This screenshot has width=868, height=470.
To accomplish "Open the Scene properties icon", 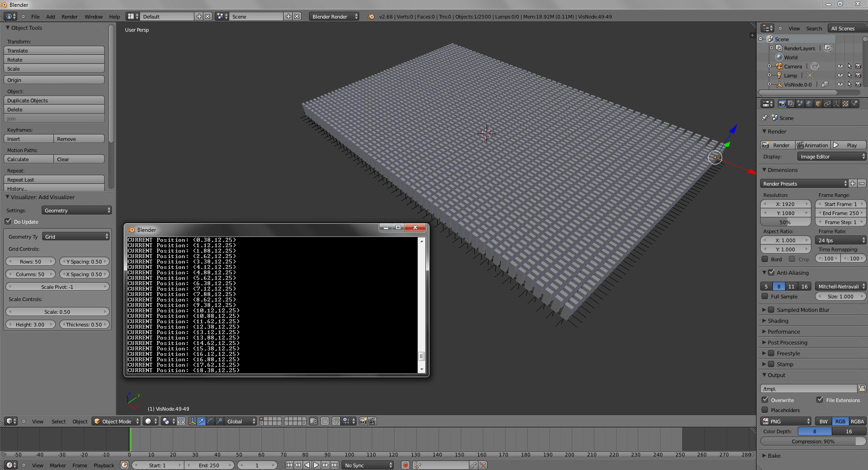I will click(x=800, y=103).
